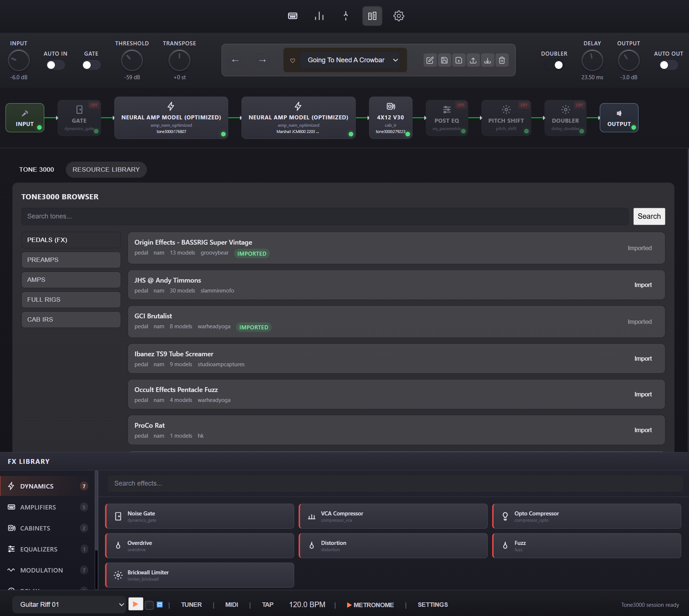Open the Tone3000 browser settings gear

(x=399, y=16)
